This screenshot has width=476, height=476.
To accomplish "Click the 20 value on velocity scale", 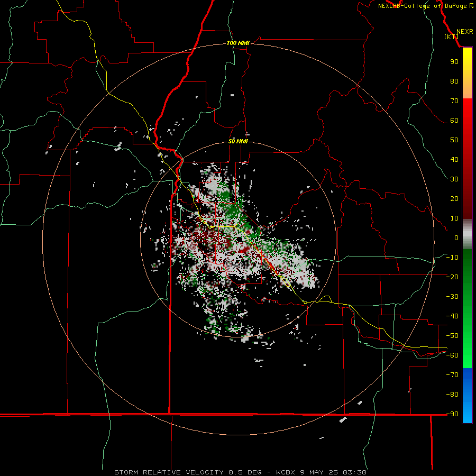I will (x=454, y=199).
